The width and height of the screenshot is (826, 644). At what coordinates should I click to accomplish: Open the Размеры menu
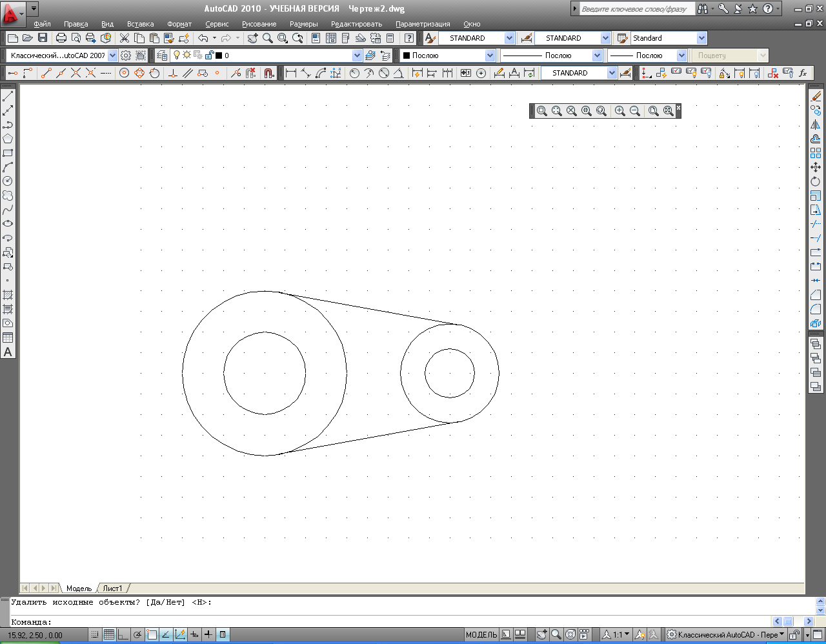coord(303,24)
